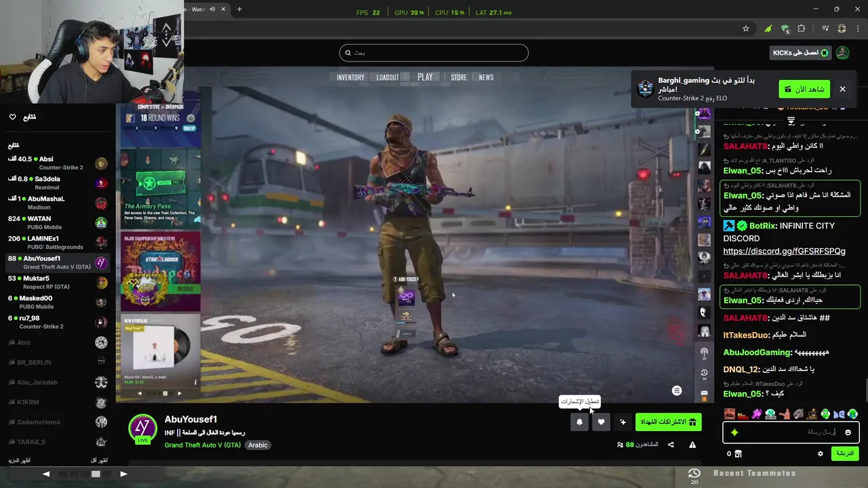
Task: Click the green chat send button
Action: tap(845, 453)
